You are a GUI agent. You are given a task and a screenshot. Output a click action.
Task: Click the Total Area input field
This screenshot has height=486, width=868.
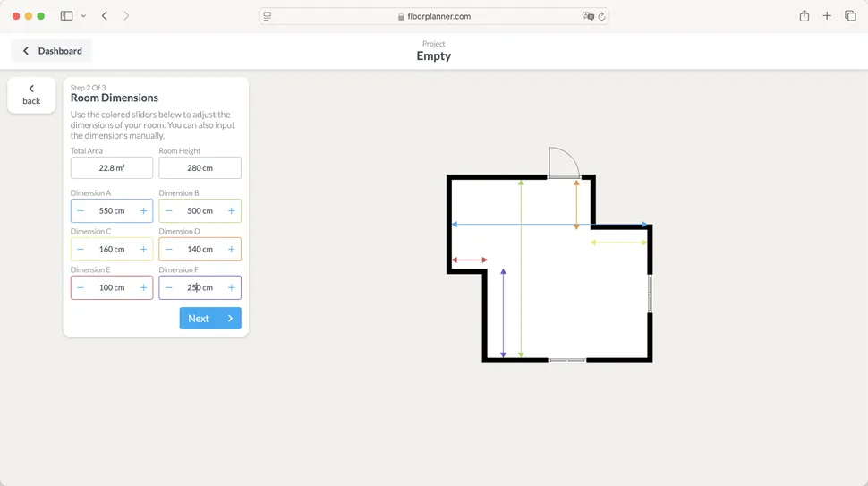click(112, 168)
